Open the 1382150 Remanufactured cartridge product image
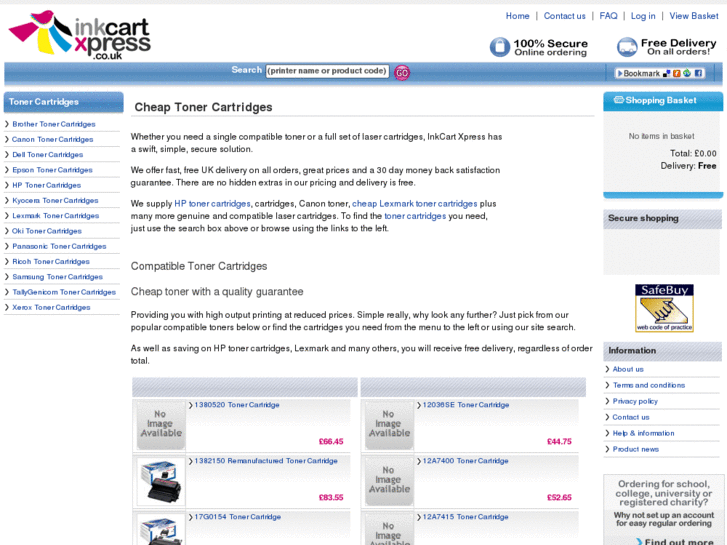This screenshot has width=727, height=545. click(160, 481)
